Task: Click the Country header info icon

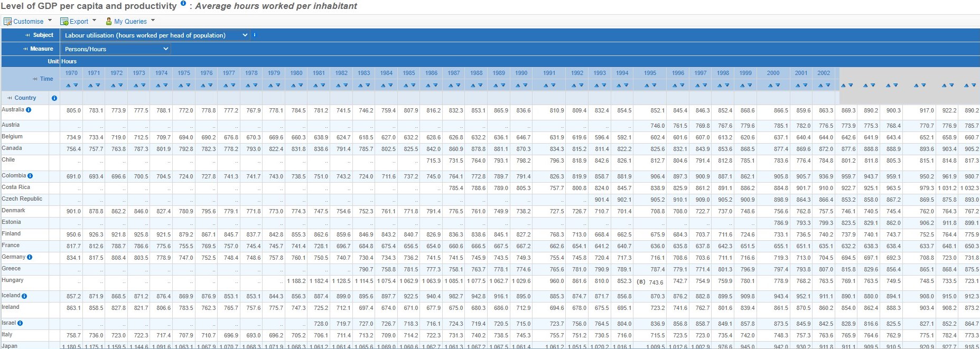Action: pos(54,98)
